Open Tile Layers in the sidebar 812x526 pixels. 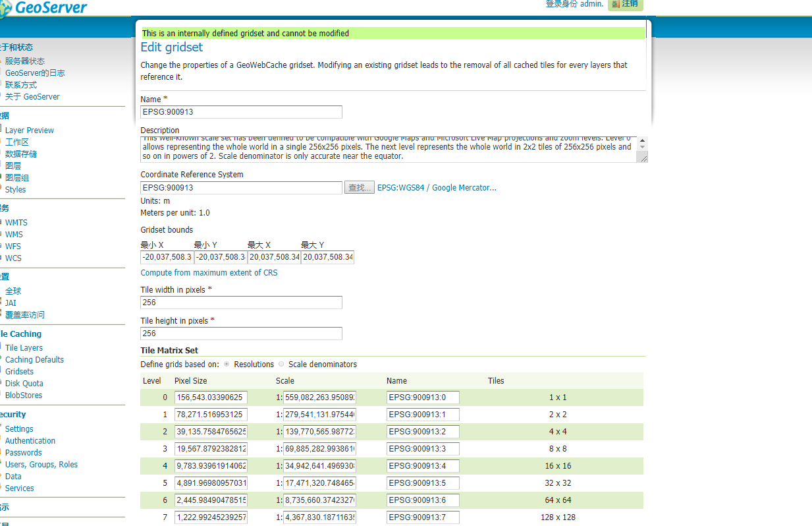24,348
